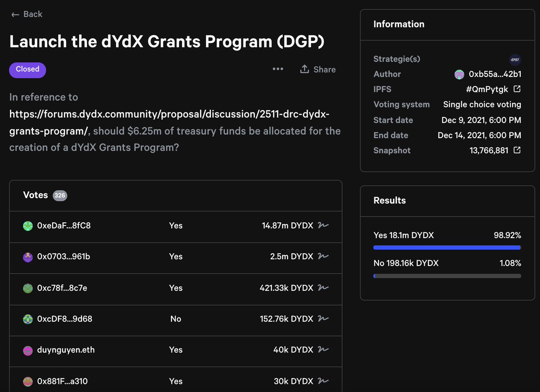Click avatar of voter 0xcDF8...9d68
This screenshot has height=392, width=540.
click(x=28, y=319)
